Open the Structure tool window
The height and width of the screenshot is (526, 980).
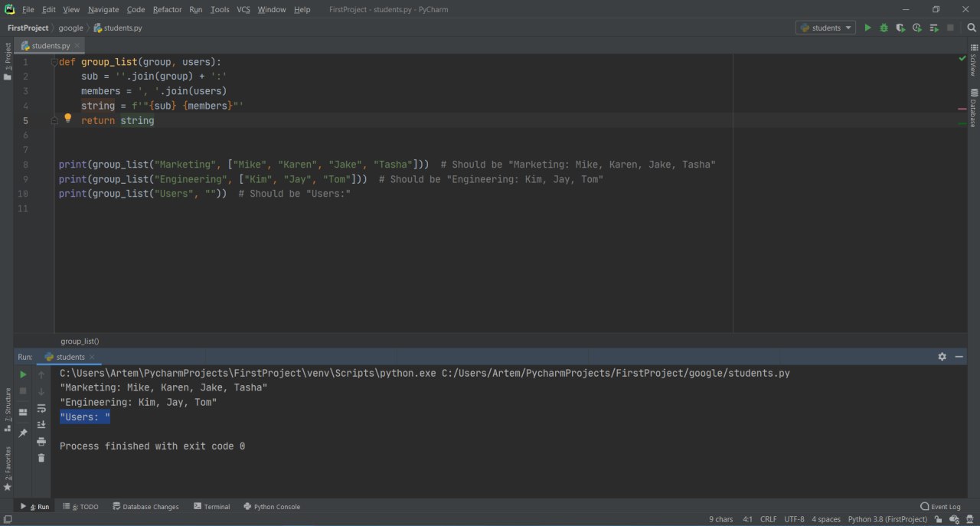(x=7, y=410)
